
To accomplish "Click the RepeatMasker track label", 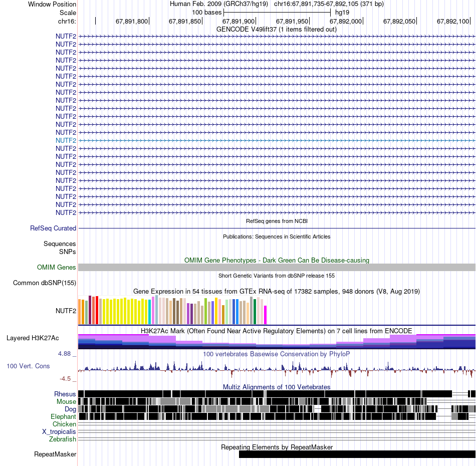I will (x=55, y=454).
